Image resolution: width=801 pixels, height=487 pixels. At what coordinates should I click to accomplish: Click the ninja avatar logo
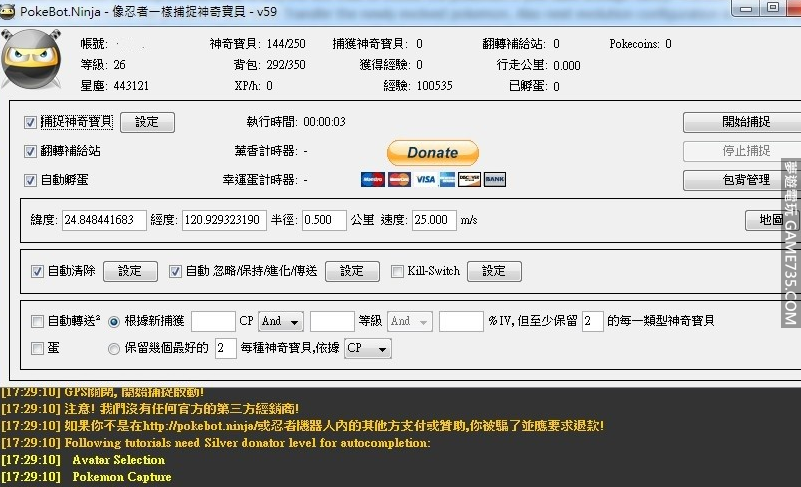coord(32,59)
